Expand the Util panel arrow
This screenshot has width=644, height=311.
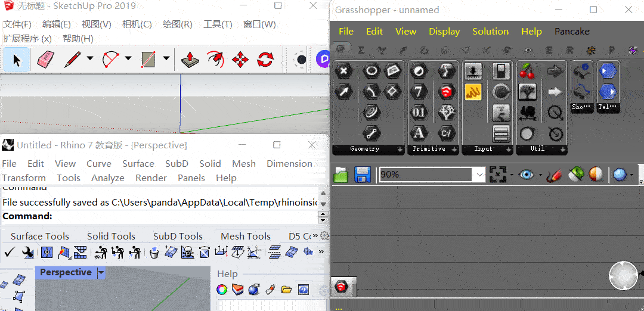click(562, 150)
